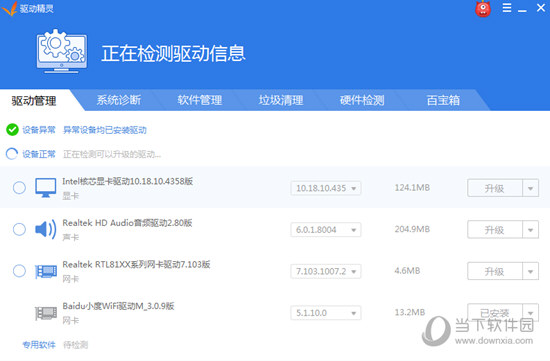550x361 pixels.
Task: Select the Intel核芯显卡驱动 radio button
Action: point(19,188)
